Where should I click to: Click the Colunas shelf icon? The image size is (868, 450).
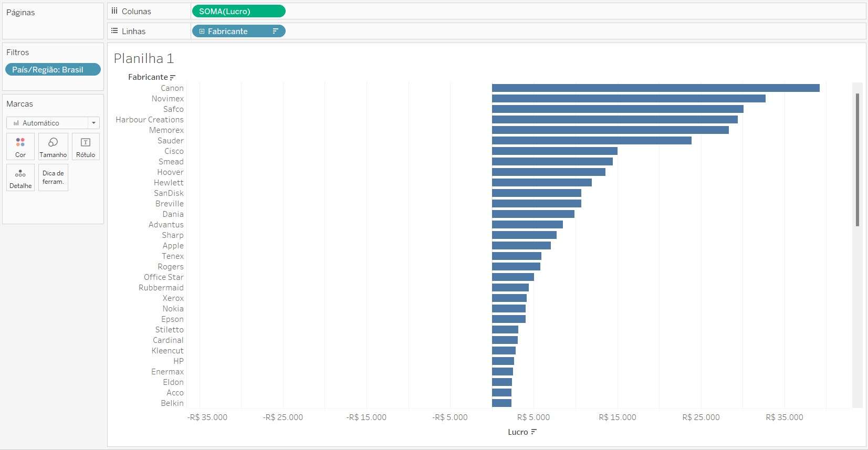(114, 11)
